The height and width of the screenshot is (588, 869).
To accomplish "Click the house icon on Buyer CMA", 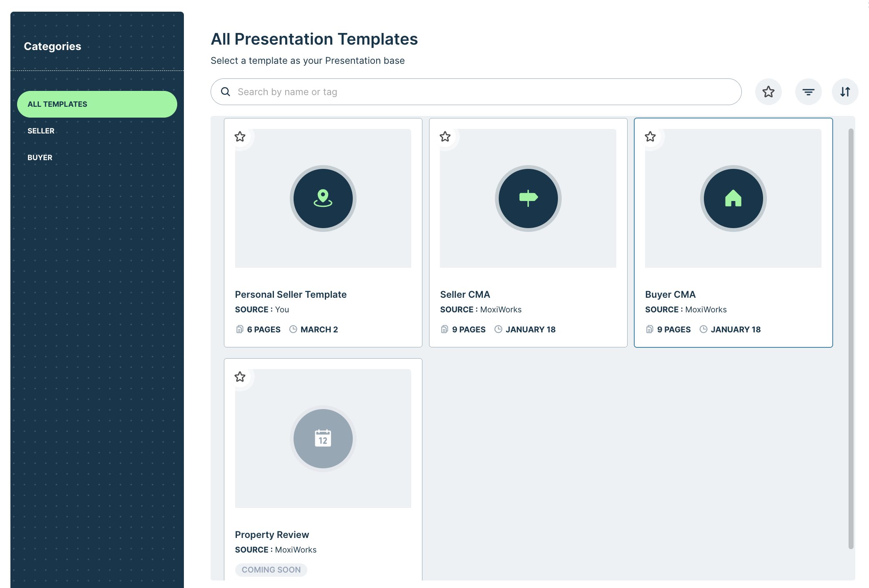I will pos(733,199).
